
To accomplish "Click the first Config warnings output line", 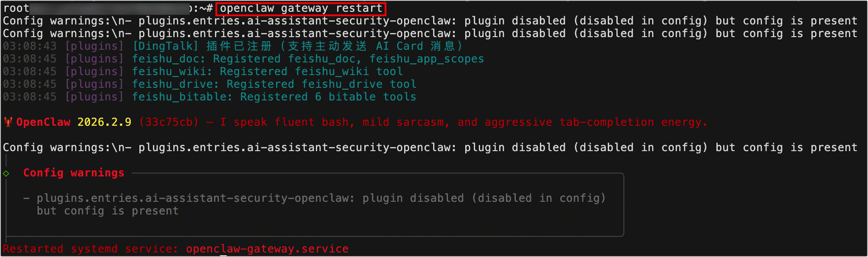I will coord(430,21).
